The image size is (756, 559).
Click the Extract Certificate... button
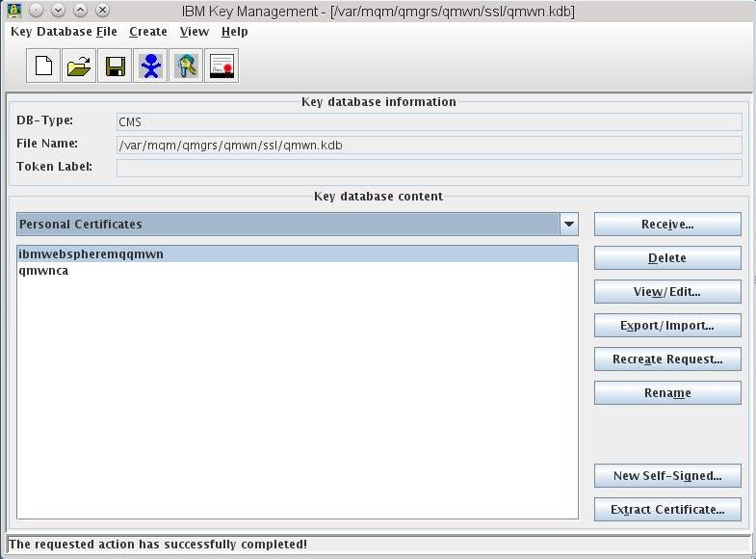667,510
